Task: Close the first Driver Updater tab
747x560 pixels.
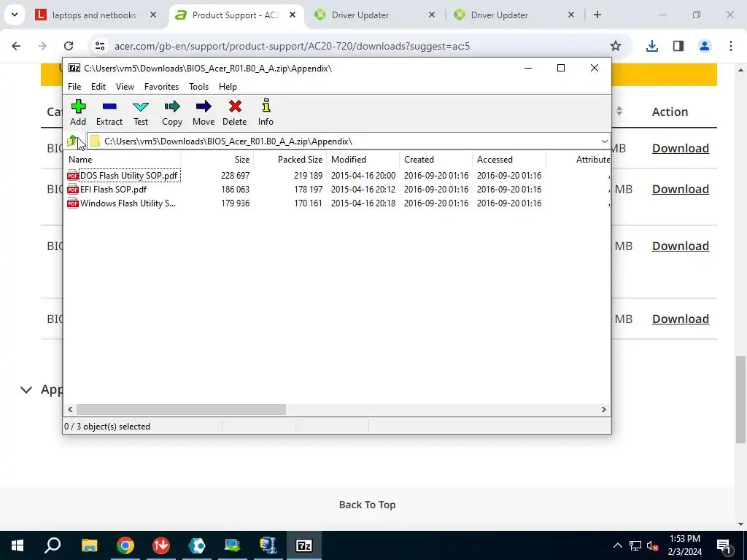Action: pos(432,15)
